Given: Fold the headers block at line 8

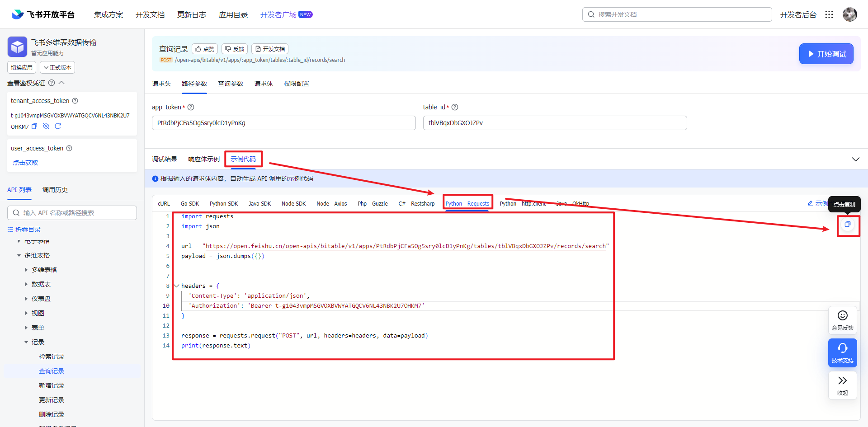Looking at the screenshot, I should tap(176, 286).
